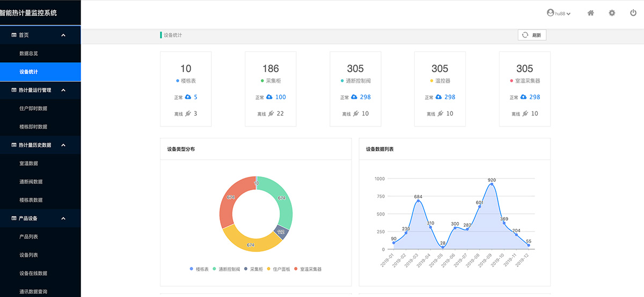Click the red-orange donut segment

point(231,197)
